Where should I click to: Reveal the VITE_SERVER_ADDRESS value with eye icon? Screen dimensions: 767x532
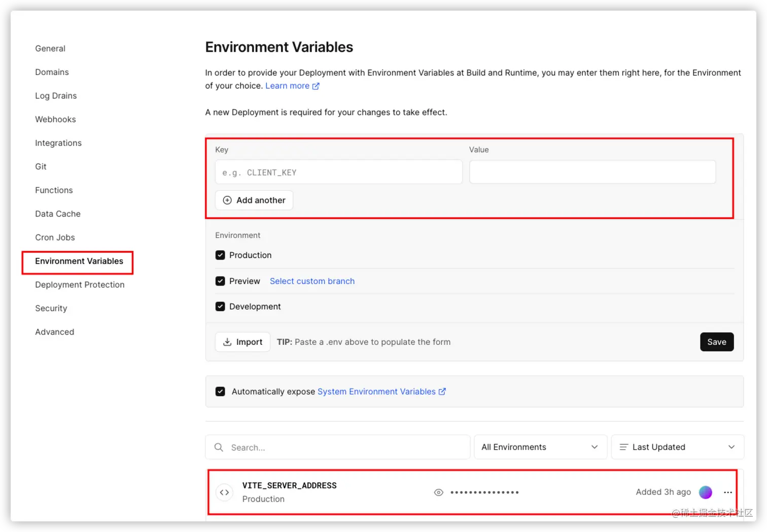439,492
